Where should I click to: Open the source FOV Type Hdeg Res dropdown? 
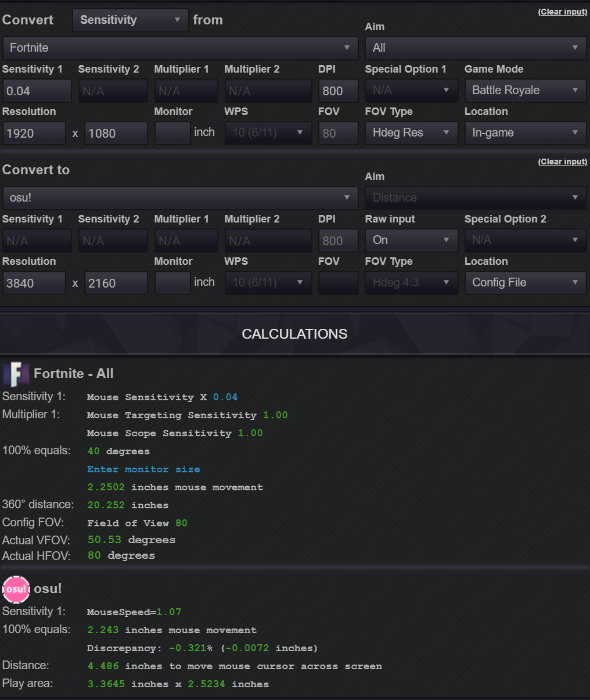[412, 133]
